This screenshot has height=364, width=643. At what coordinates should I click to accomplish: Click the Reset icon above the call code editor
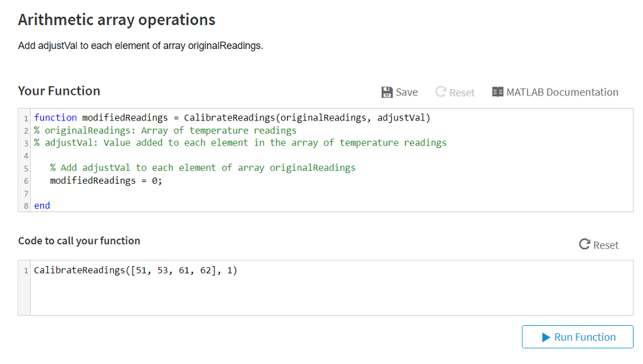point(585,245)
